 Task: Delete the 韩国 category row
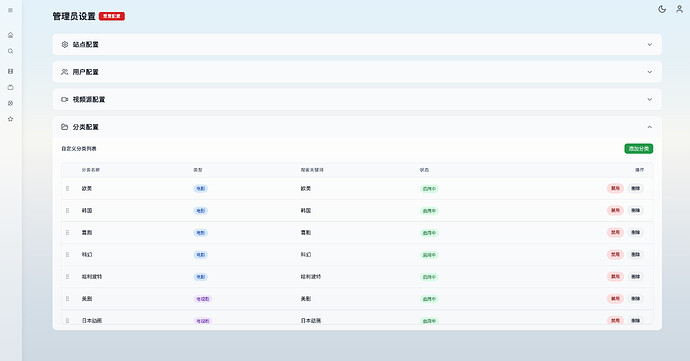tap(635, 210)
